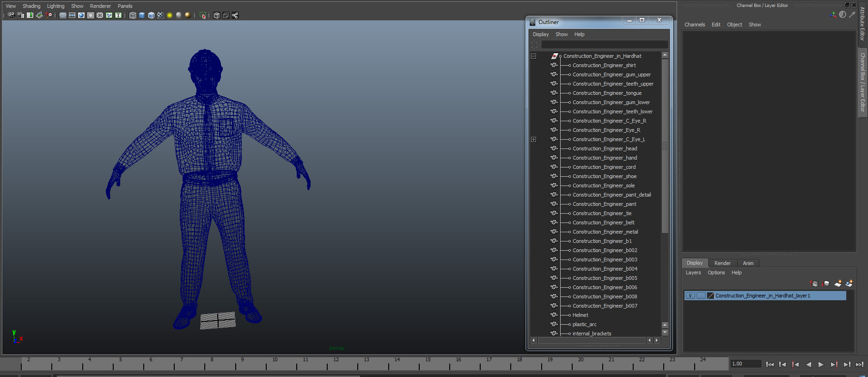Toggle High Quality rendering gold sphere
868x377 pixels.
(188, 15)
